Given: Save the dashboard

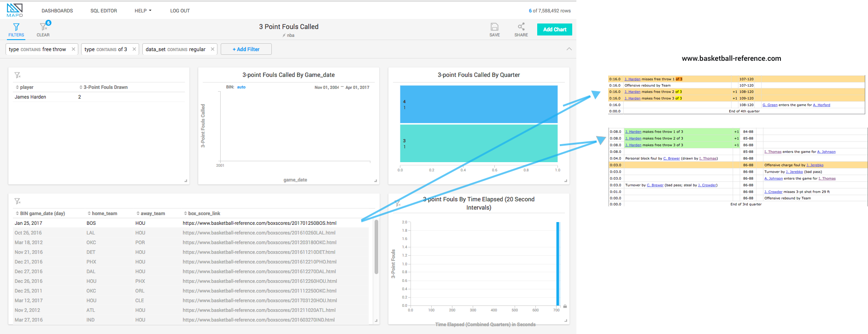Looking at the screenshot, I should click(494, 29).
